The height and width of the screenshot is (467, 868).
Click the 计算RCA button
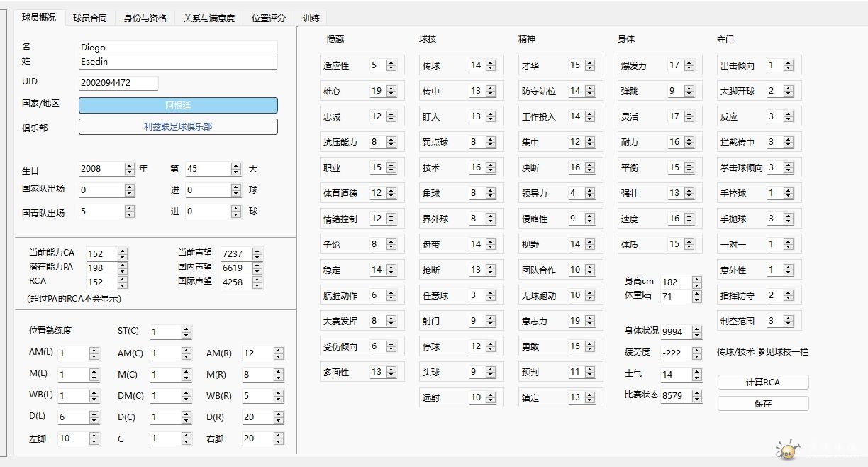(x=762, y=382)
